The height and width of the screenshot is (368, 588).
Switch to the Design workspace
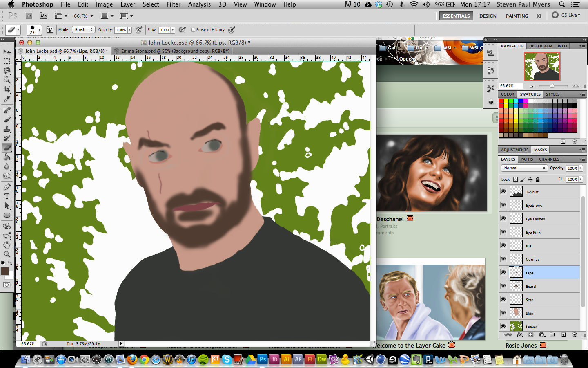488,16
